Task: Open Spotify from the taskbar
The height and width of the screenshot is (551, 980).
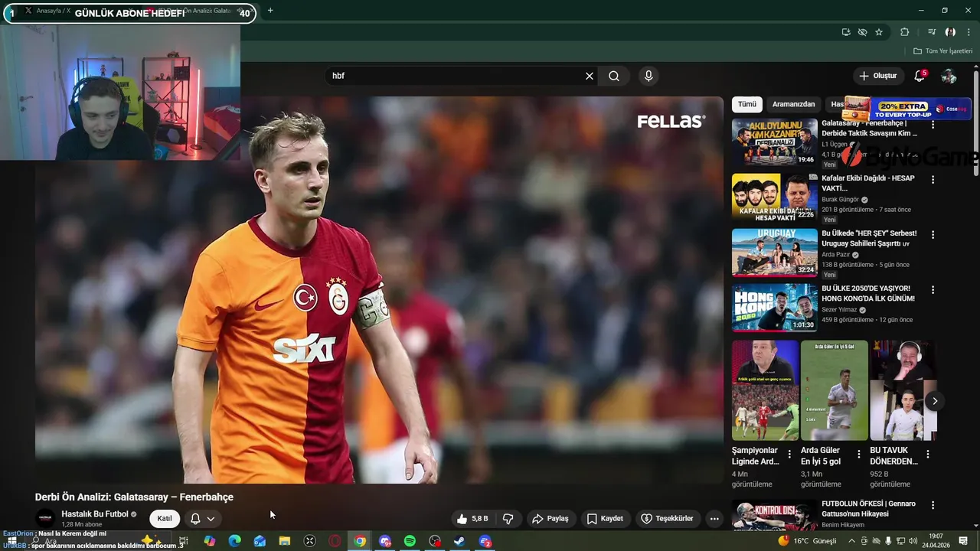Action: (x=410, y=541)
